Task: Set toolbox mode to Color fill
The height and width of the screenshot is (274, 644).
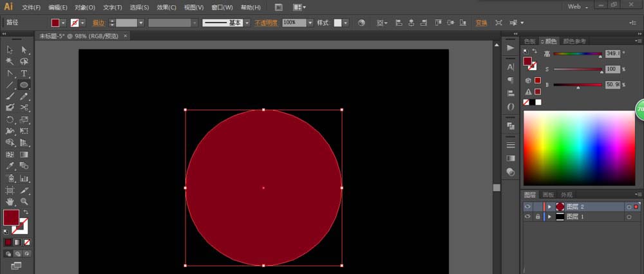Action: point(8,242)
